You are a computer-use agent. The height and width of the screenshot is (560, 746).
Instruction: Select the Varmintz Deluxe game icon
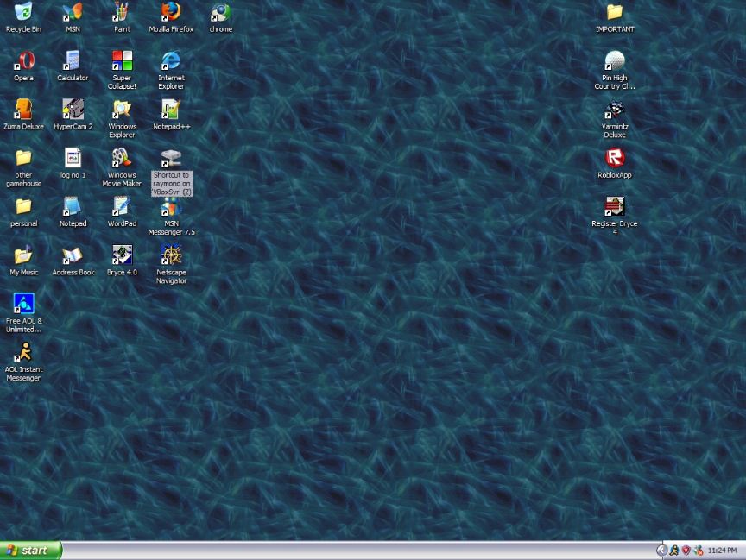(615, 110)
